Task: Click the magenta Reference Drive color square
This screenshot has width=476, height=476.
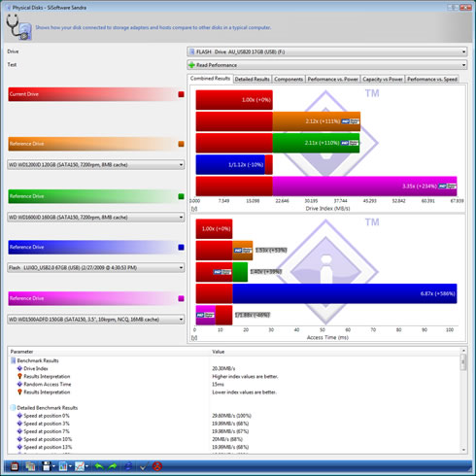Action: point(181,298)
